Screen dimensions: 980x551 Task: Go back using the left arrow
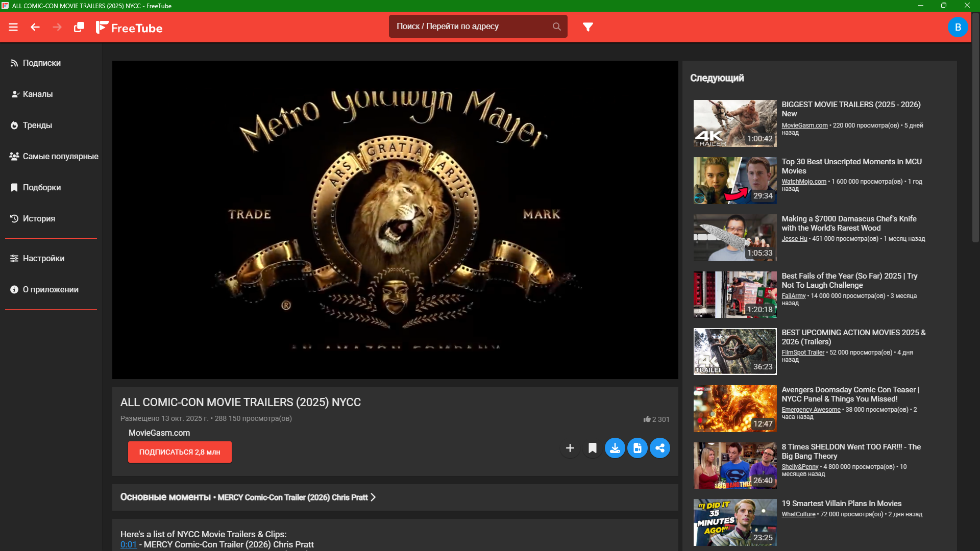(x=35, y=27)
